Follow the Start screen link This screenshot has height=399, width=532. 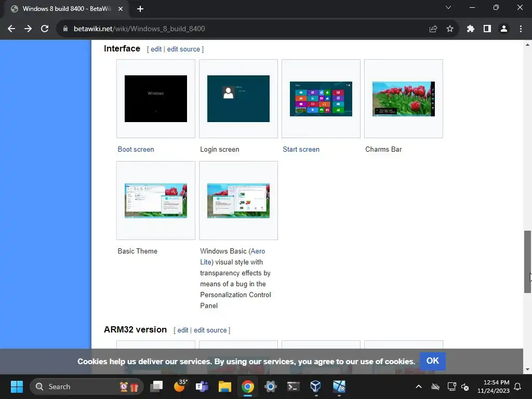(301, 149)
